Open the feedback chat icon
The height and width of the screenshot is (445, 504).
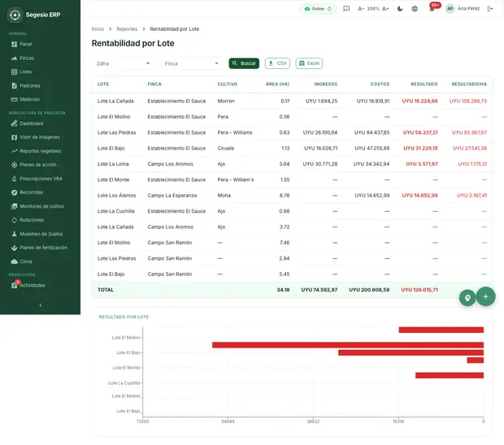click(346, 9)
